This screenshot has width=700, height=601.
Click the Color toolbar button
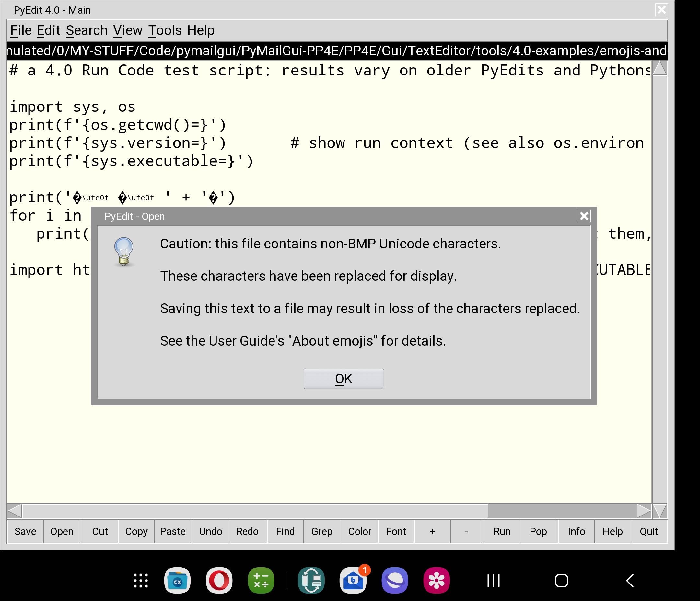click(x=360, y=531)
